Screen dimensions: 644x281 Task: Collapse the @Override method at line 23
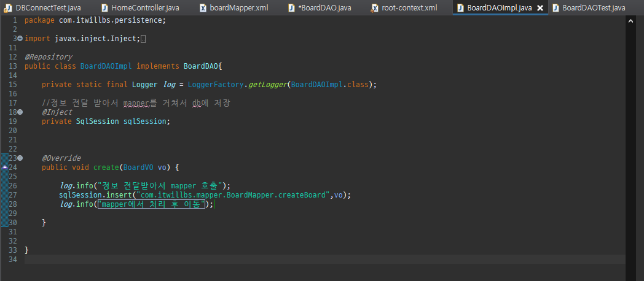(x=20, y=158)
